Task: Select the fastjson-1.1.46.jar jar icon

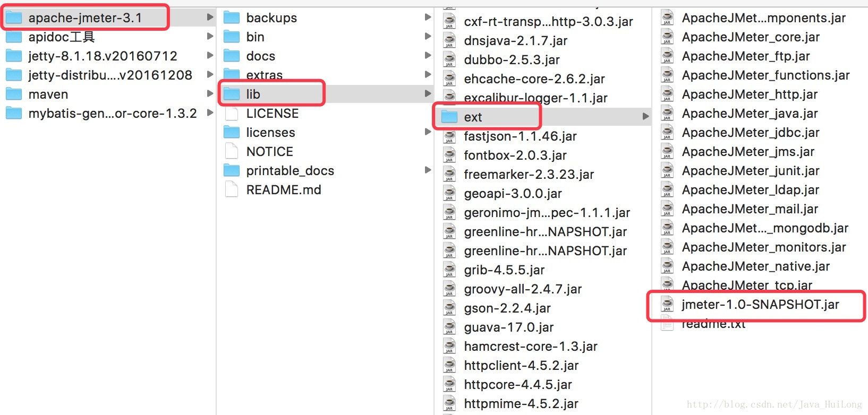Action: [449, 136]
